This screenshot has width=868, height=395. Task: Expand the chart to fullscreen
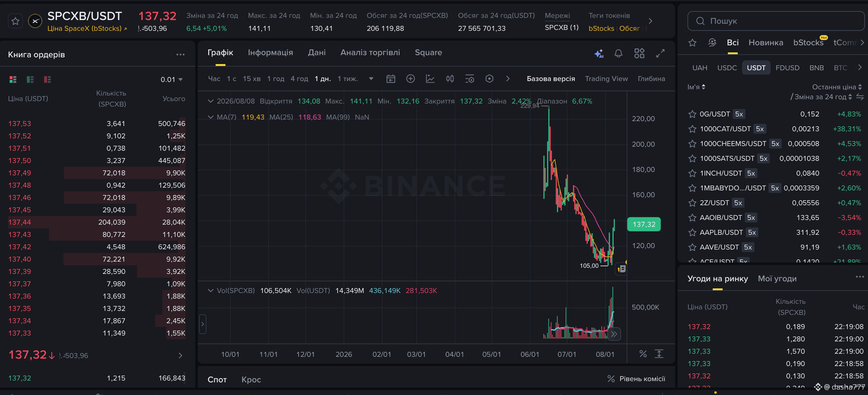pos(660,53)
